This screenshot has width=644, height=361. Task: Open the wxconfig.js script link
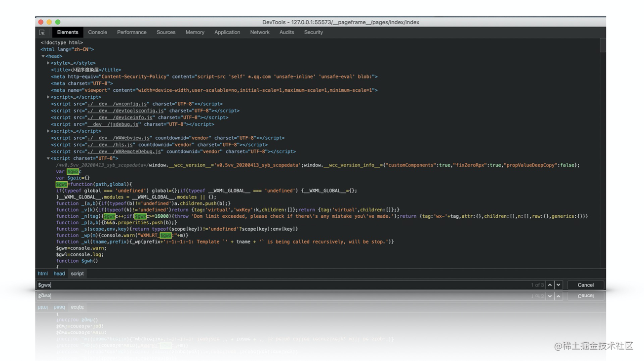pos(118,104)
